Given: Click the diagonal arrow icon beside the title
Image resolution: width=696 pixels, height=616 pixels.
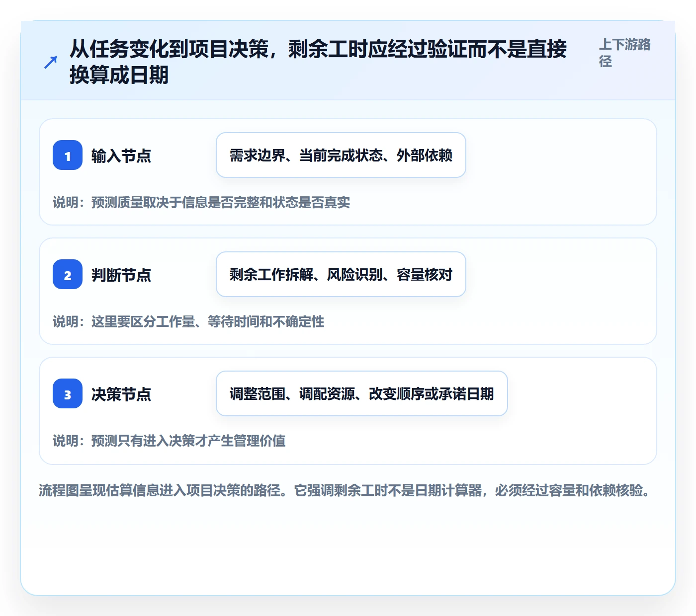Looking at the screenshot, I should click(51, 62).
